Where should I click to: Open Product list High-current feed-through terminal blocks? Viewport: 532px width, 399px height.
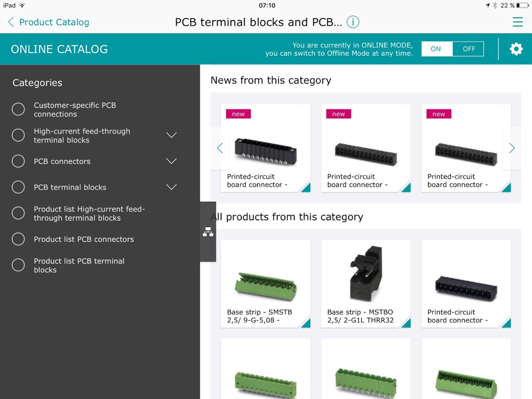pos(89,213)
